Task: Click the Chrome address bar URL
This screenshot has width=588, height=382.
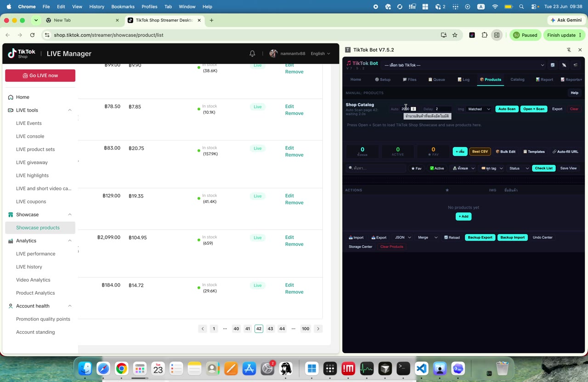Action: 108,35
